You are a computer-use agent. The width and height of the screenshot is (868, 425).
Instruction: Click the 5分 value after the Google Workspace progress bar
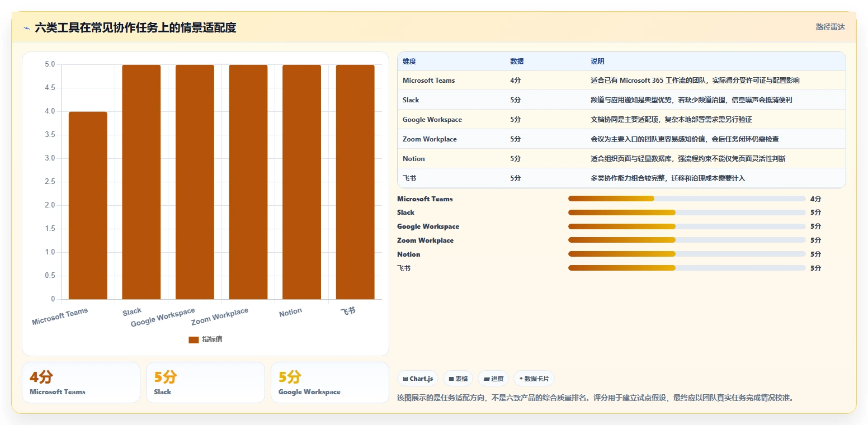tap(815, 226)
